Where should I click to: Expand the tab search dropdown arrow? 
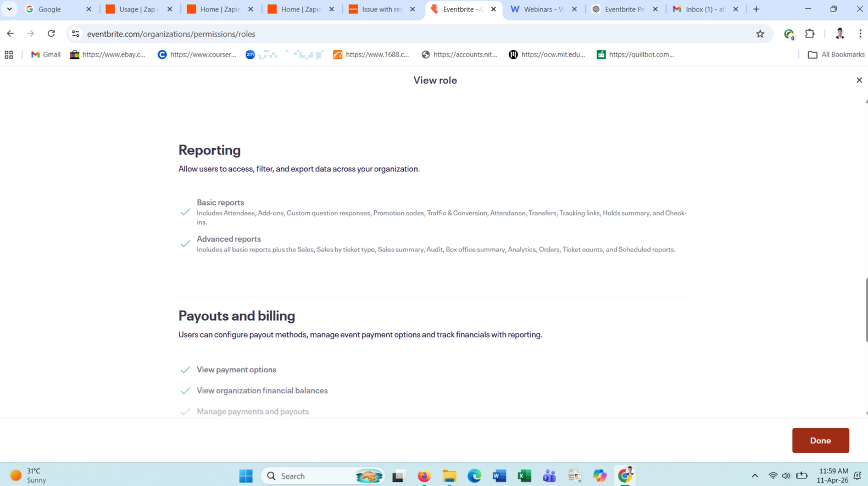[9, 9]
